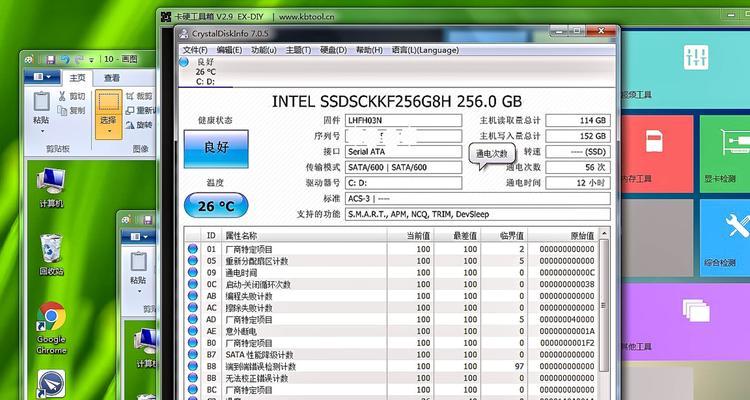Click the 当前值 column header
The width and height of the screenshot is (750, 400).
410,235
